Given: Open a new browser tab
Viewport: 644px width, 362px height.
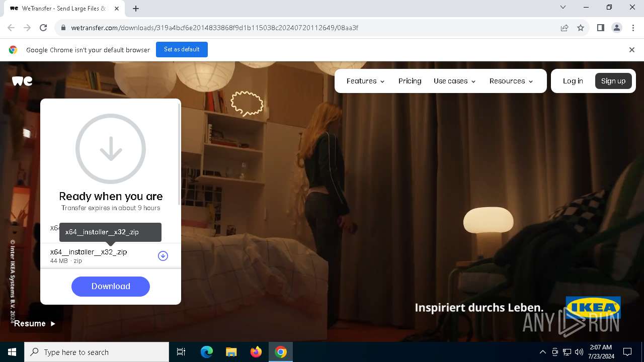Looking at the screenshot, I should pos(135,8).
